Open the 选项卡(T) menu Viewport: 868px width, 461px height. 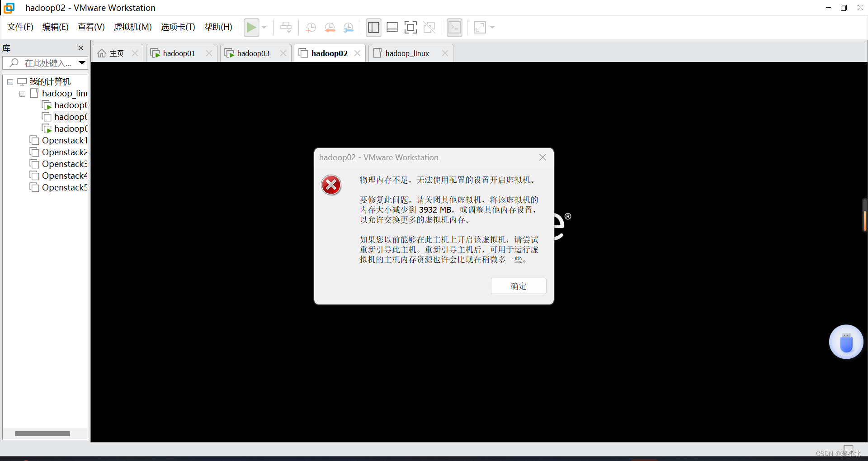(178, 27)
